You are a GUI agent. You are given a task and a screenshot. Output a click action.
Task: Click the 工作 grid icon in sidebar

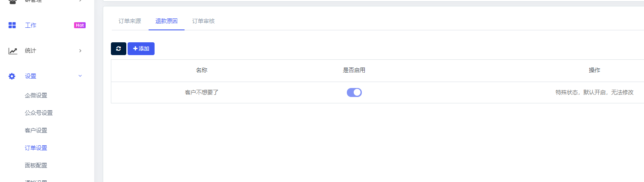(x=12, y=25)
